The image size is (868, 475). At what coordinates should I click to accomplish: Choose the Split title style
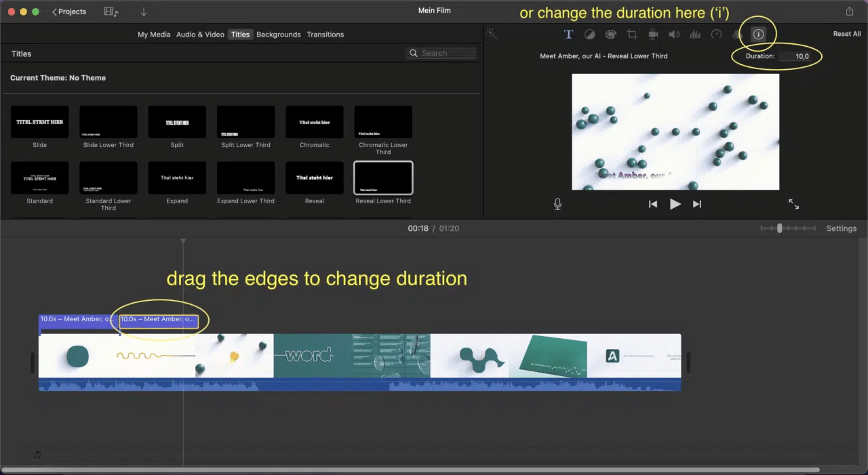[x=177, y=122]
